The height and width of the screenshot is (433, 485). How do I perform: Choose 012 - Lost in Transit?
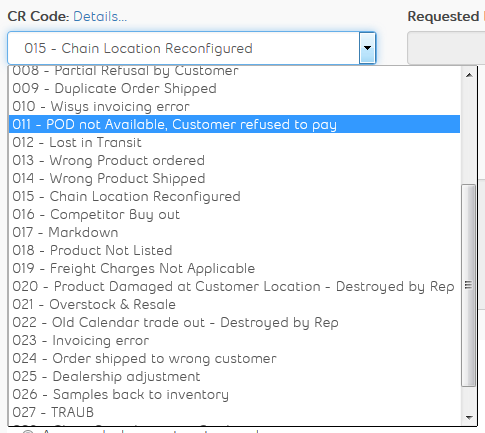(x=234, y=142)
